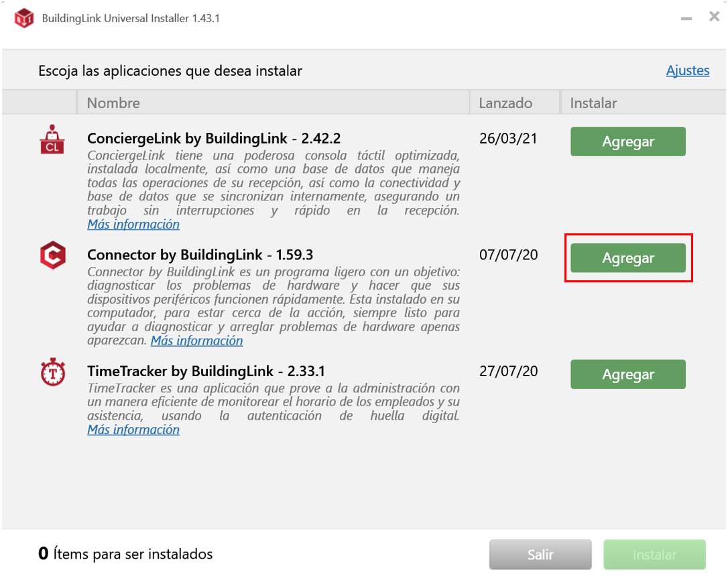Click the Instalar column header
Viewport: 728px width, 576px height.
(643, 103)
